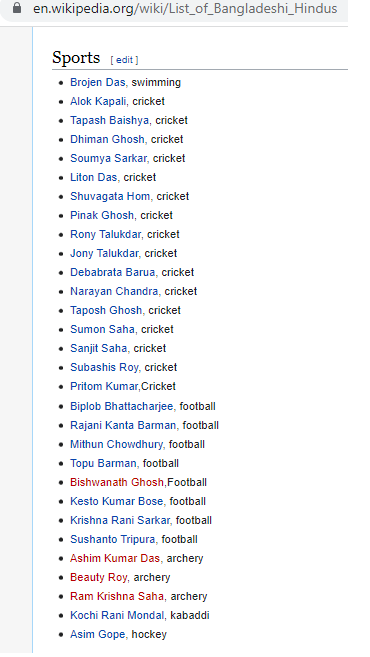Click the red Beauty Roy link
The width and height of the screenshot is (370, 657).
pos(98,577)
